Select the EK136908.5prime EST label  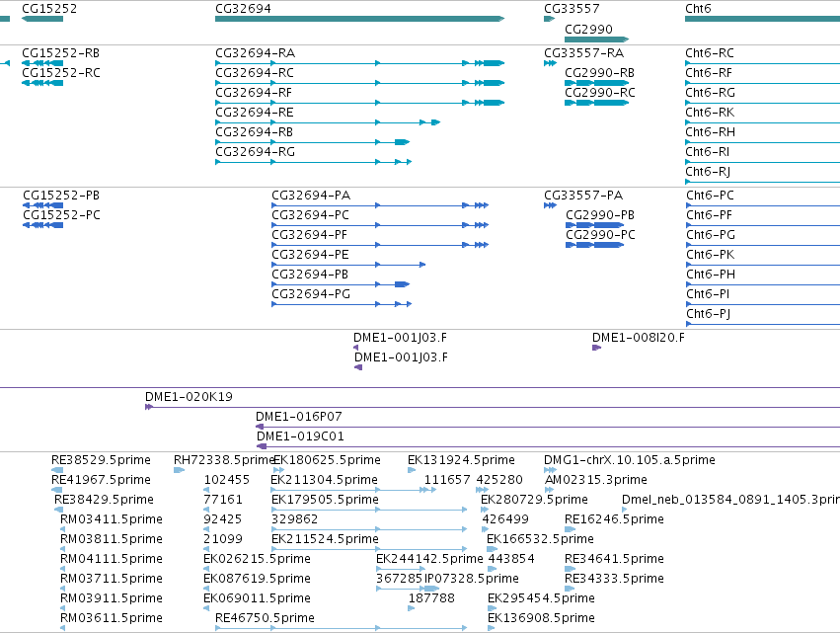541,618
